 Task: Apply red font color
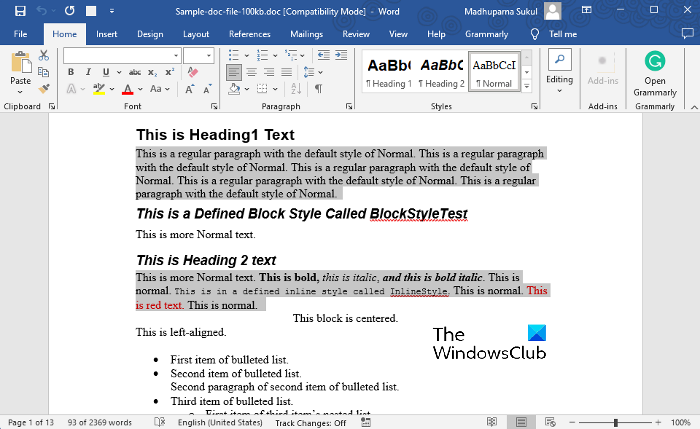pyautogui.click(x=128, y=89)
